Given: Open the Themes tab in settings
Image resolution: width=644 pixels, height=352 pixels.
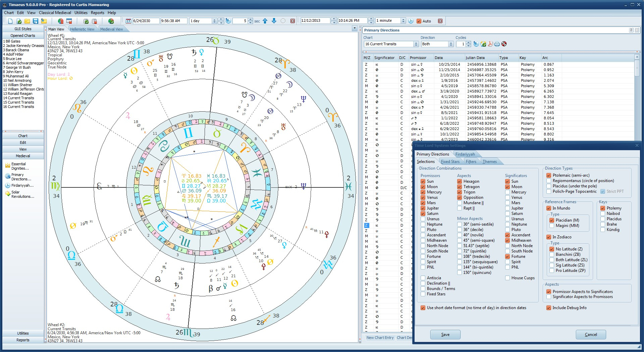Looking at the screenshot, I should point(490,162).
